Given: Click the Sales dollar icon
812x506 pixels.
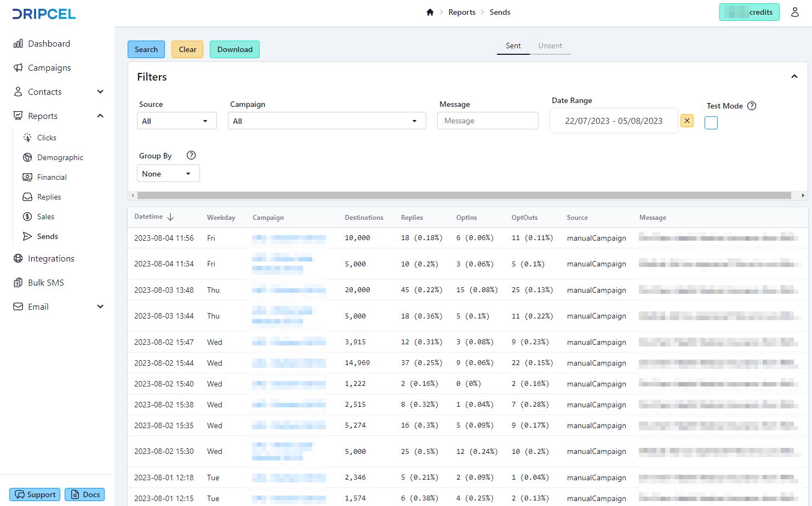Looking at the screenshot, I should tap(27, 217).
